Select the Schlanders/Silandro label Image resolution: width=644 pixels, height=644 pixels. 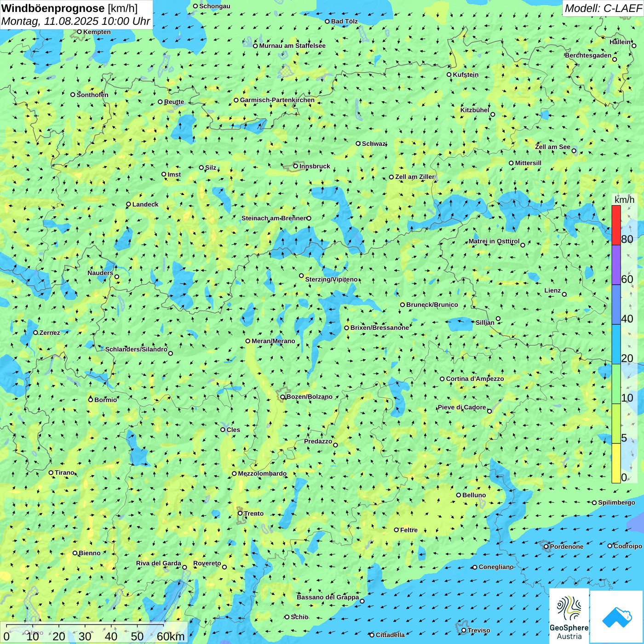coord(136,349)
